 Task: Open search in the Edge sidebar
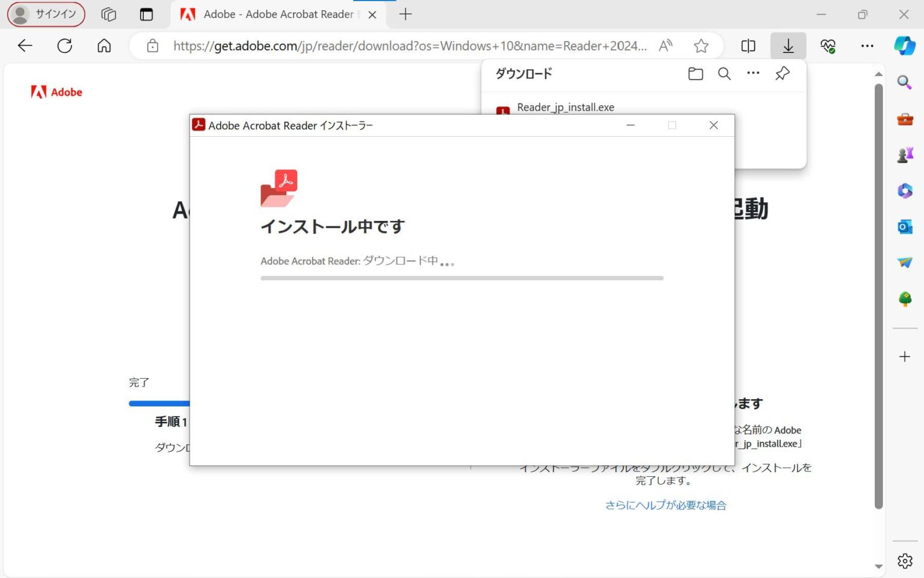pos(904,82)
